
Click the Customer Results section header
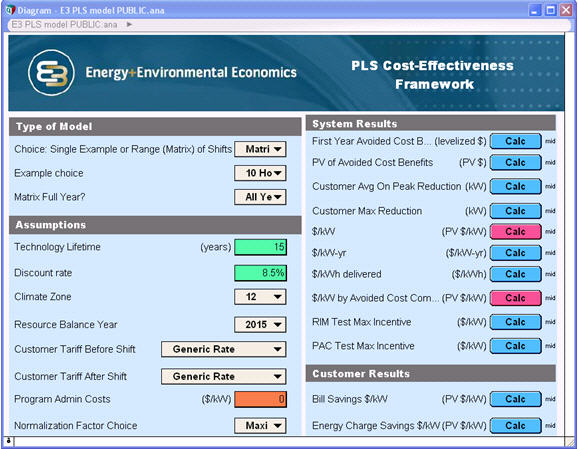pyautogui.click(x=431, y=374)
